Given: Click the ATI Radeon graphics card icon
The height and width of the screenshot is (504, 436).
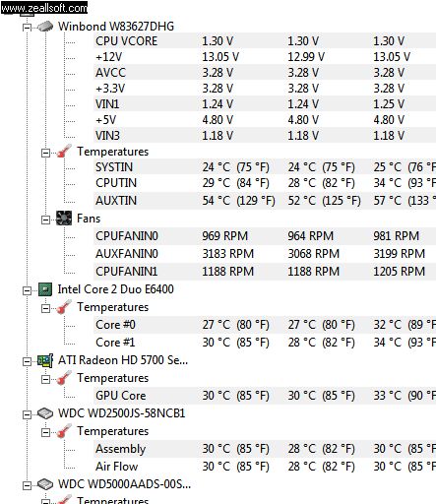Looking at the screenshot, I should point(45,360).
